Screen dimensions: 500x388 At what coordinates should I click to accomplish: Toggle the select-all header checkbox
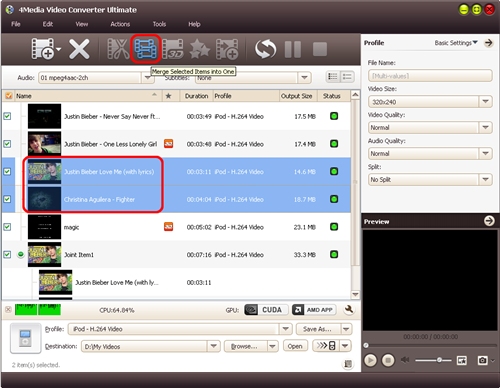click(9, 96)
